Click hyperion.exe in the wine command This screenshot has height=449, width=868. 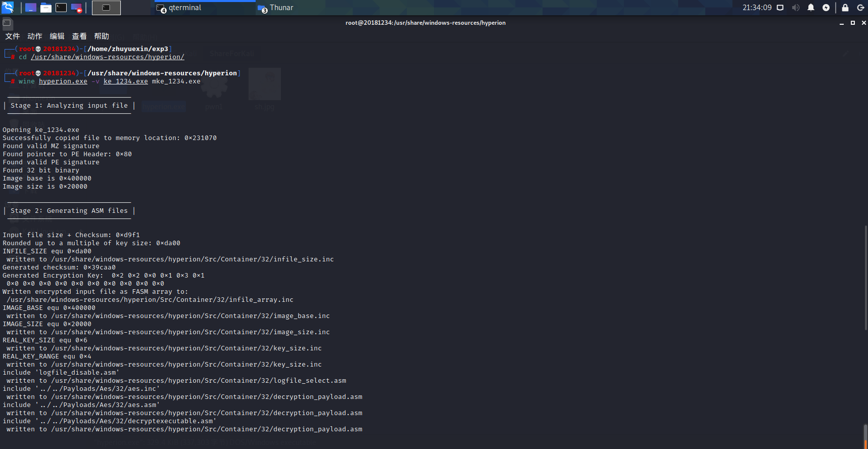63,81
